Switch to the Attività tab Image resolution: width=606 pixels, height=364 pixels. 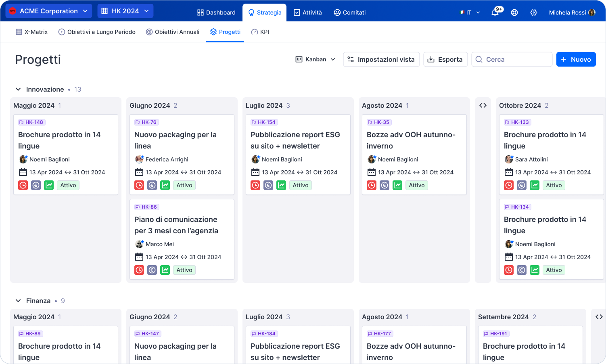[x=308, y=13]
